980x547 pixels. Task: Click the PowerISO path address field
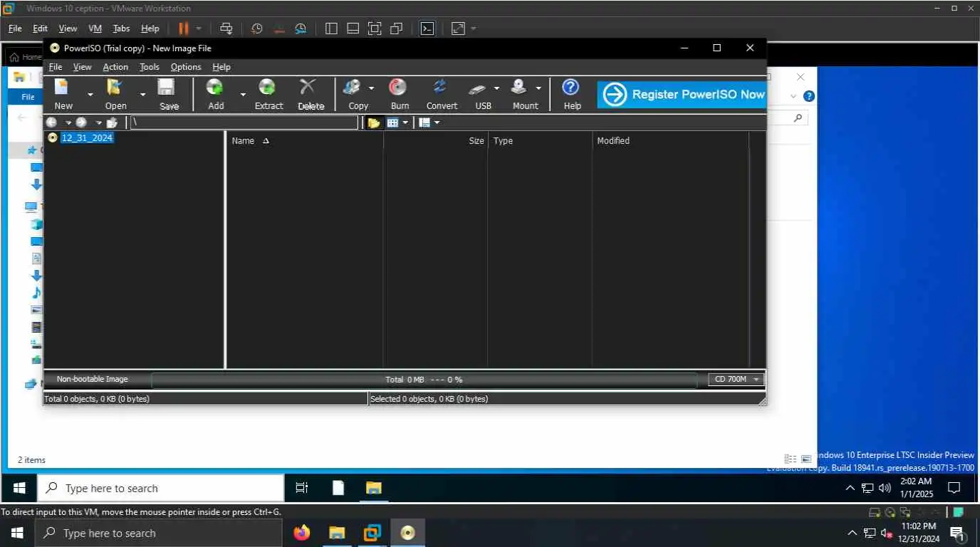(x=244, y=123)
